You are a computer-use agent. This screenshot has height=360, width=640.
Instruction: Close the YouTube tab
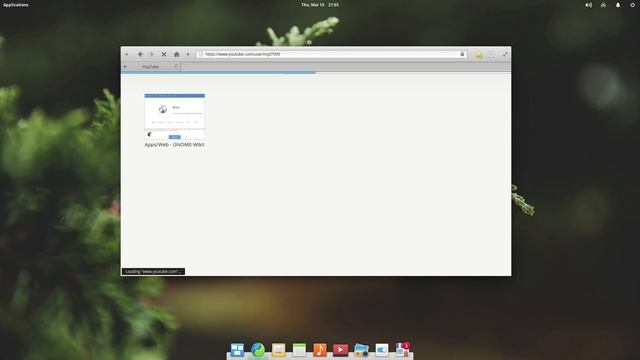125,67
